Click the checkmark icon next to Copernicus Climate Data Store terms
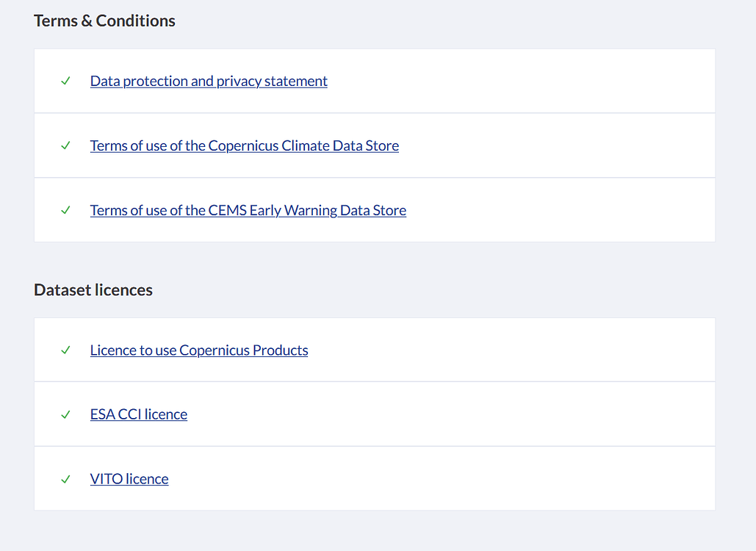The image size is (756, 551). [65, 145]
